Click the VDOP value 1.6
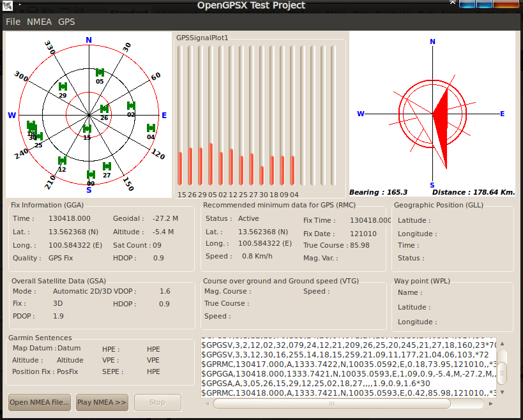Image resolution: width=523 pixels, height=420 pixels. pos(165,291)
